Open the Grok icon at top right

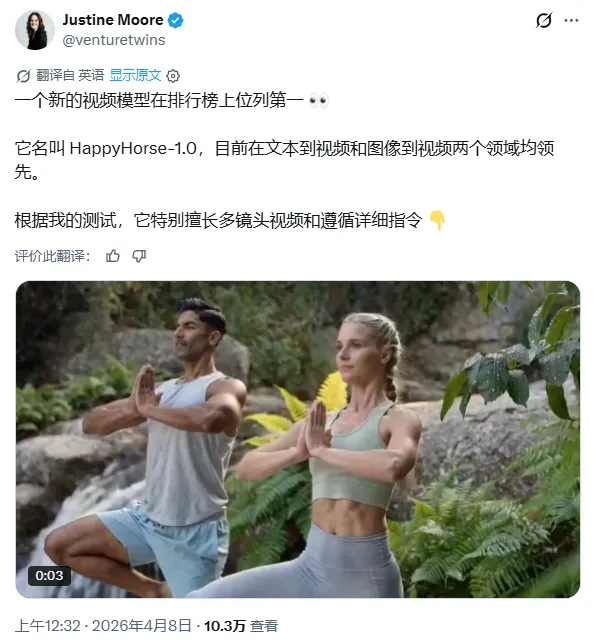544,20
